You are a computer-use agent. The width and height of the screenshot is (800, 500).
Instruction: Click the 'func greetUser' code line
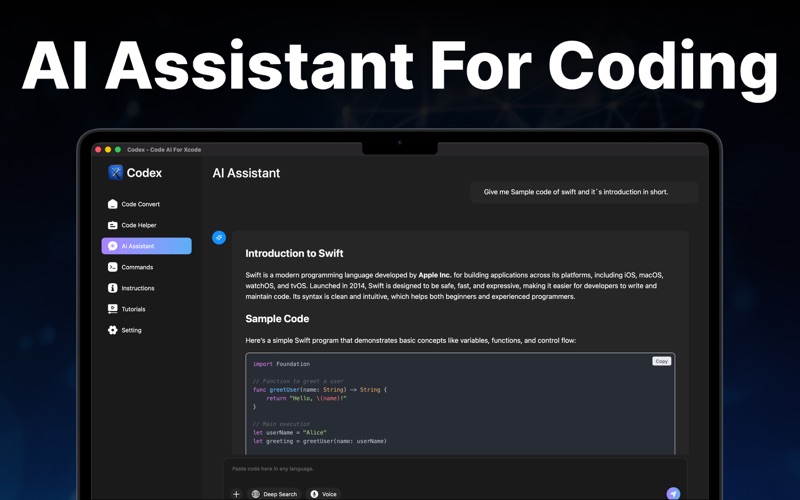[x=320, y=390]
